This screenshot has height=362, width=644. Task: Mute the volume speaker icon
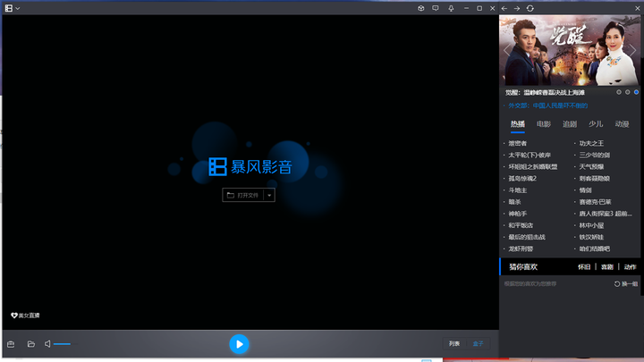(x=47, y=344)
